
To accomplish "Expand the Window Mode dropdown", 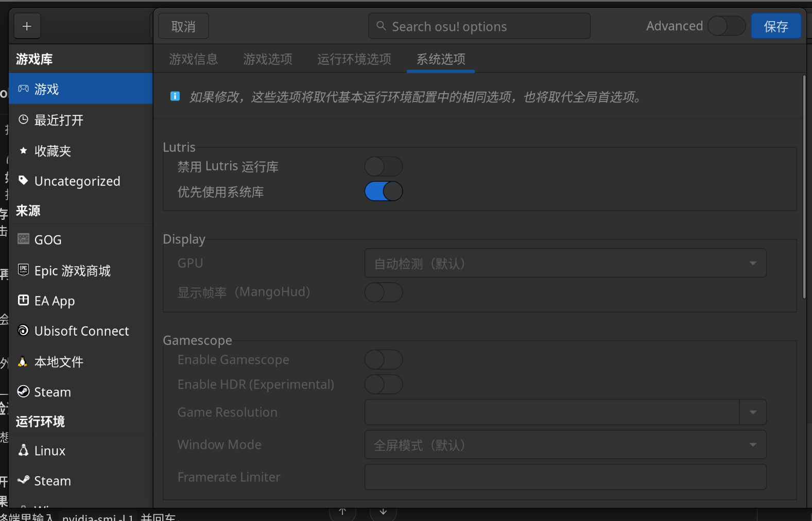I will (x=565, y=445).
